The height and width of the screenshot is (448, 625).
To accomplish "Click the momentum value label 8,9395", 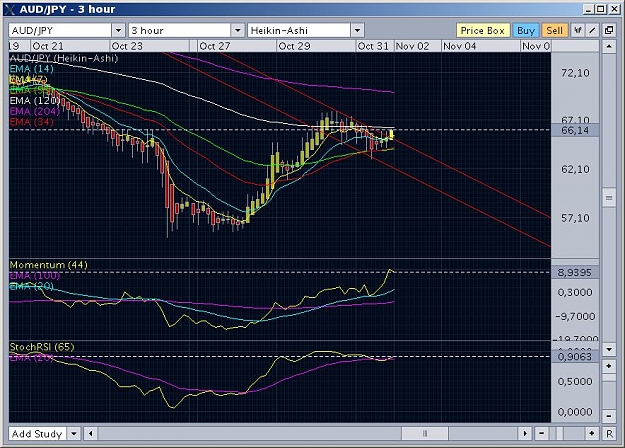I will pos(575,273).
